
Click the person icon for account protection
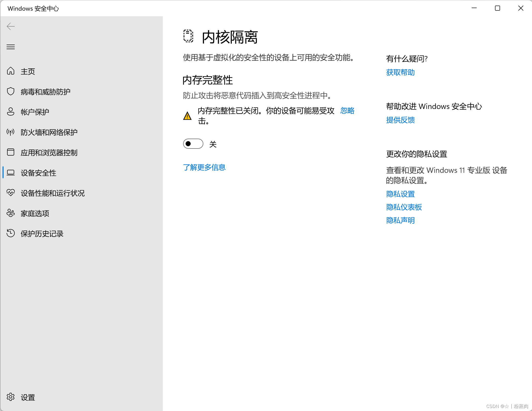[11, 111]
